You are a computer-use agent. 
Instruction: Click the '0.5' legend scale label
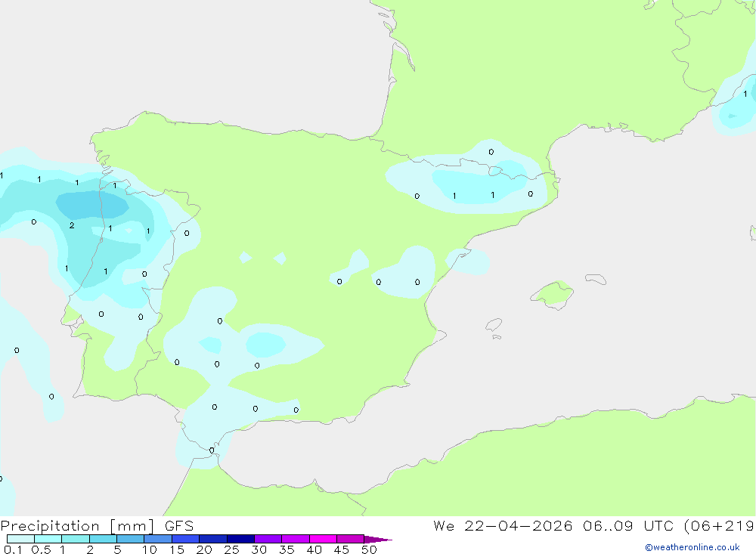point(41,549)
